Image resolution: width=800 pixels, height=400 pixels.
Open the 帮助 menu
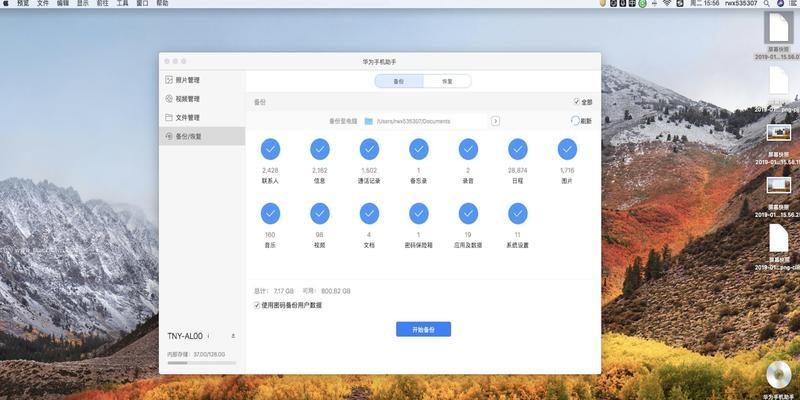tap(162, 3)
